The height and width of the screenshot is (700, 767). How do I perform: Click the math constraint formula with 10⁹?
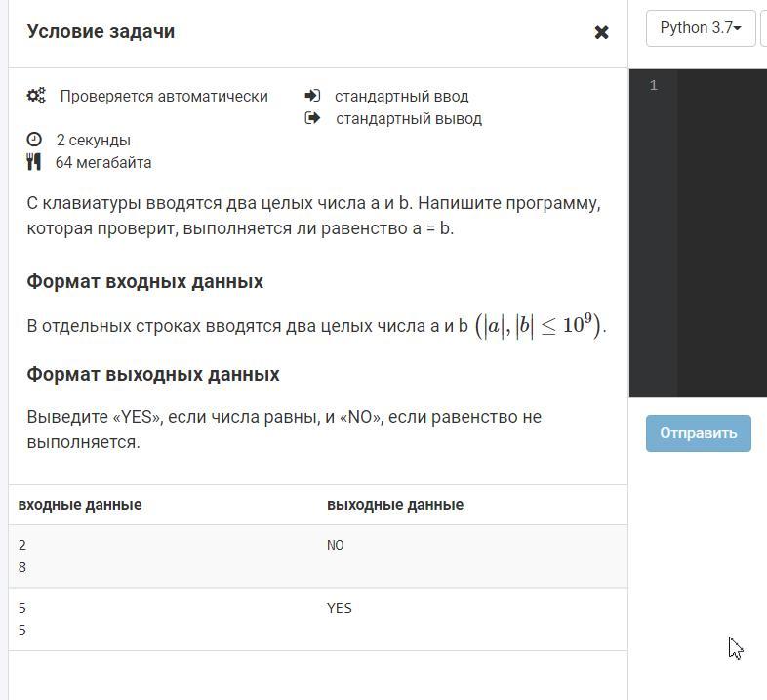click(540, 325)
